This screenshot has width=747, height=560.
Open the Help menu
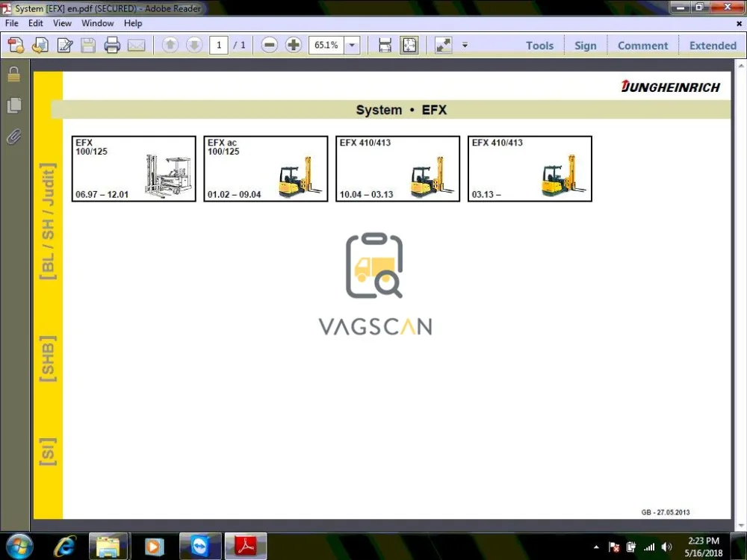(133, 23)
